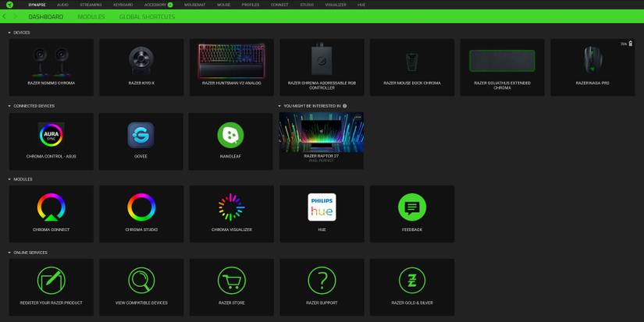
Task: Open Razer Chroma Addressable RGB Controller device
Action: (x=322, y=67)
